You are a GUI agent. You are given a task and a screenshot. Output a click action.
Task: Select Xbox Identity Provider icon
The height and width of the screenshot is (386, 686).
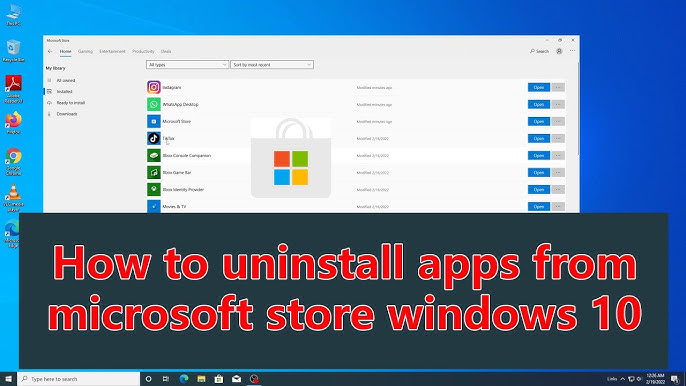coord(154,189)
